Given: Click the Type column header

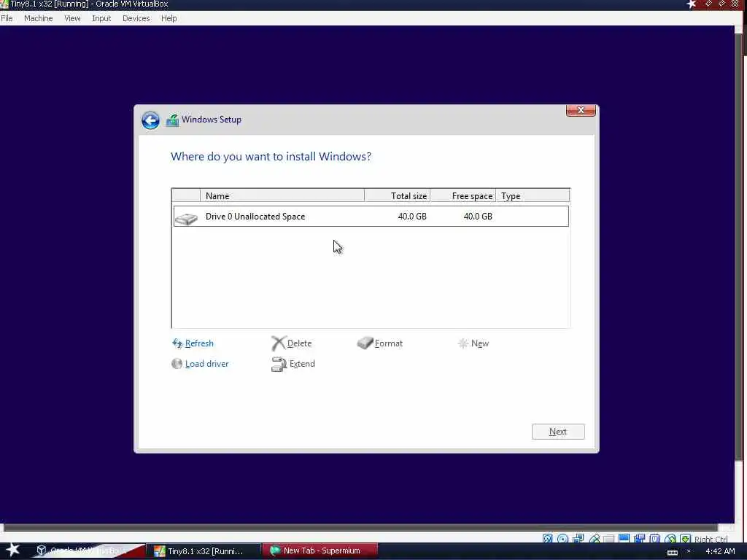Looking at the screenshot, I should (533, 195).
